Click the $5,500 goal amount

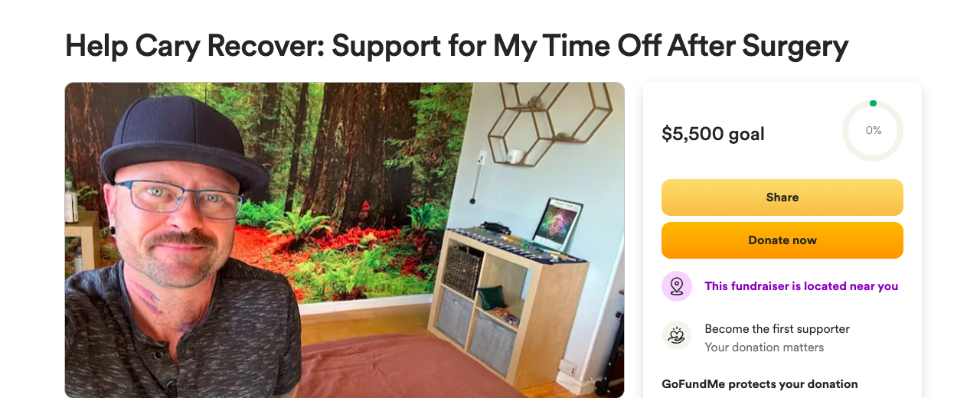[x=713, y=134]
